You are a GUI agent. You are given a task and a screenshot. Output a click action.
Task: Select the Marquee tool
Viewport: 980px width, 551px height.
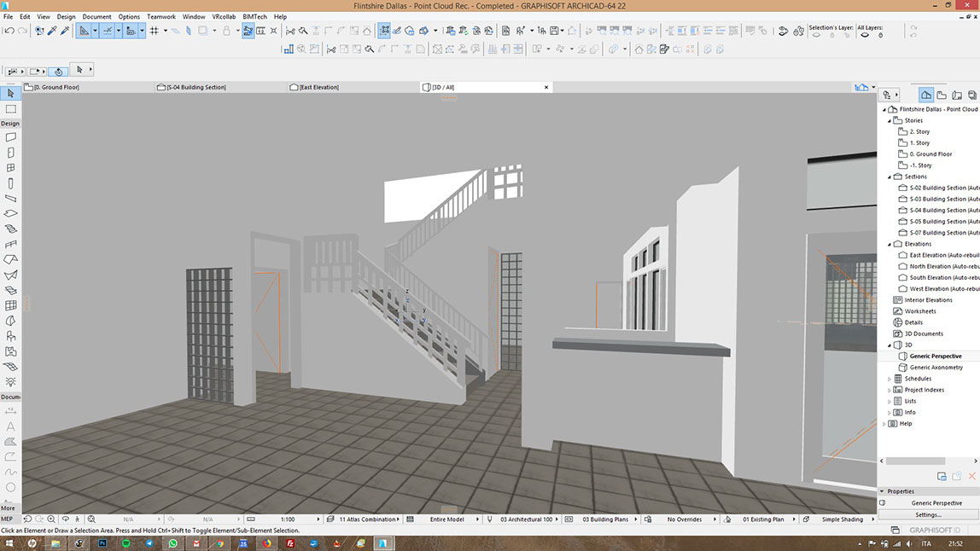click(x=11, y=109)
